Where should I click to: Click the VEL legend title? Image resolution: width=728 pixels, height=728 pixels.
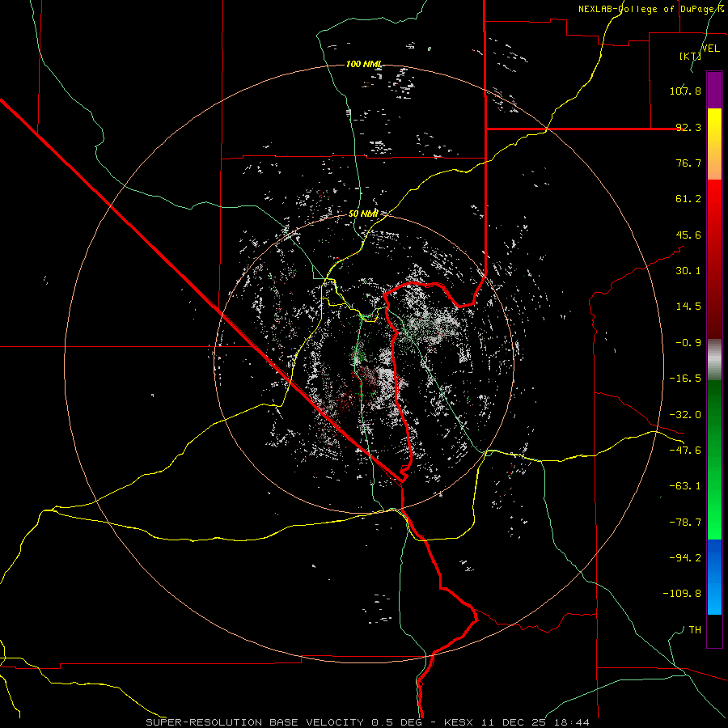coord(710,49)
